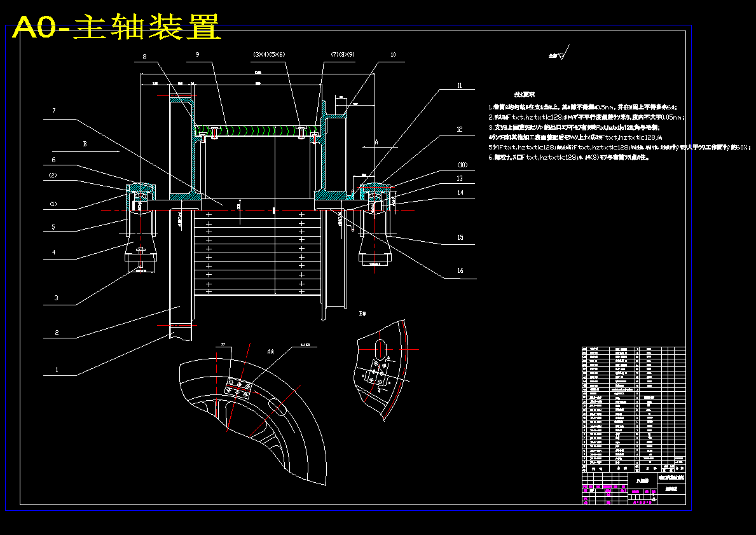Select part callout number 10 without parentheses

pos(393,55)
